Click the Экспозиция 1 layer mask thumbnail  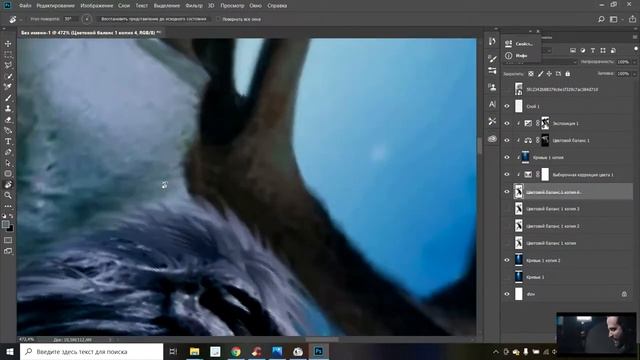click(x=545, y=123)
